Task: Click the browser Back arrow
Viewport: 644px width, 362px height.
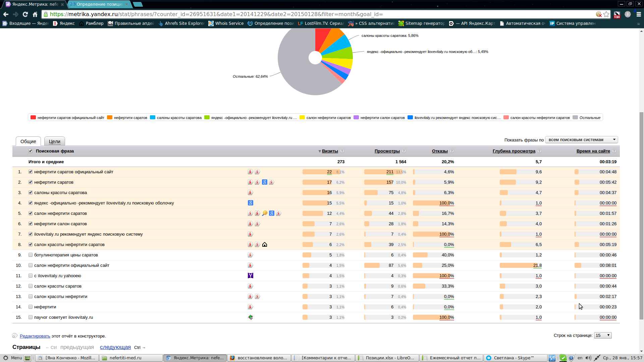Action: pyautogui.click(x=6, y=14)
